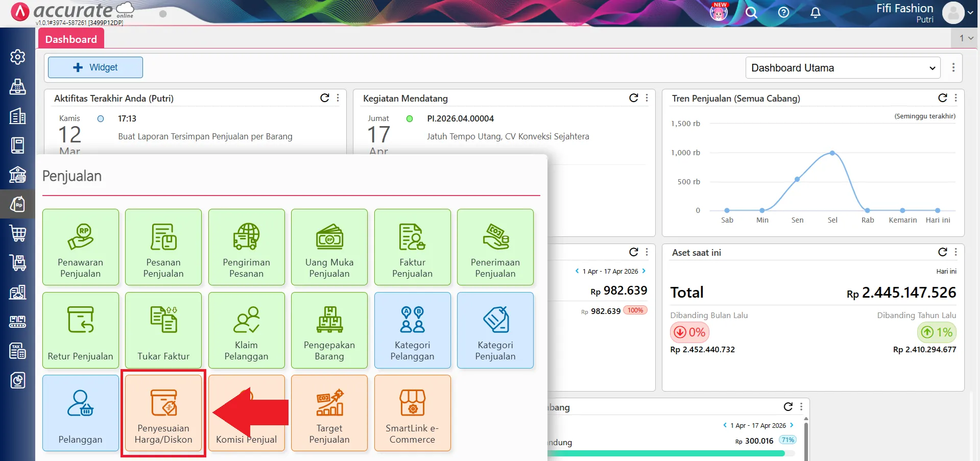The height and width of the screenshot is (461, 980).
Task: Open PI.2026.04.00004 upcoming event
Action: (461, 118)
